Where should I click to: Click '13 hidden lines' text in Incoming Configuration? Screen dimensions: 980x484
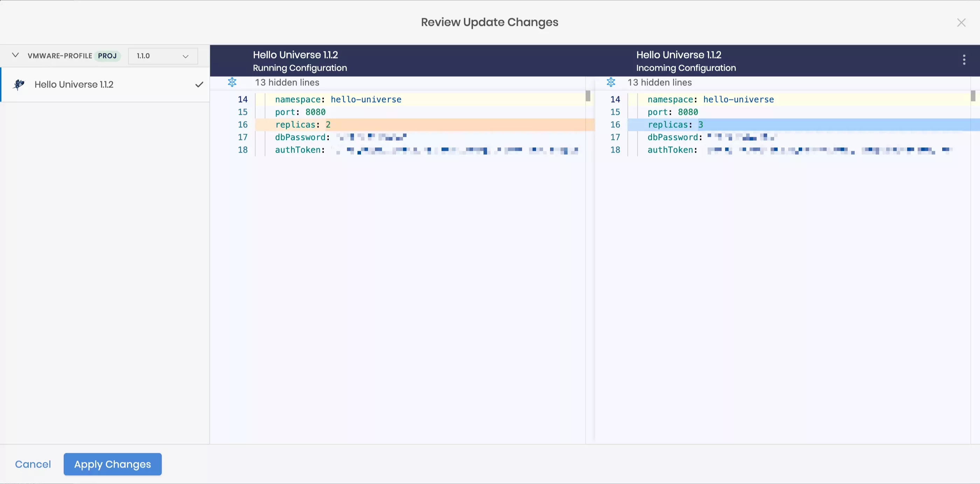click(x=659, y=83)
